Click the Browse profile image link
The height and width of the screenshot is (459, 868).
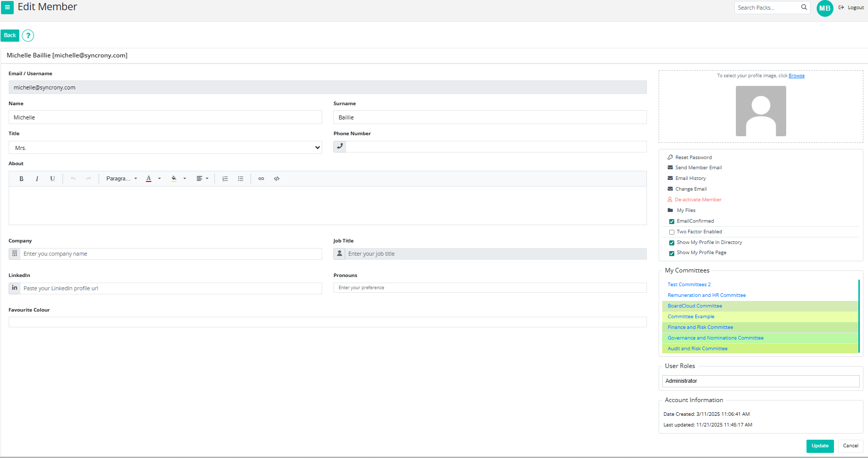[796, 76]
